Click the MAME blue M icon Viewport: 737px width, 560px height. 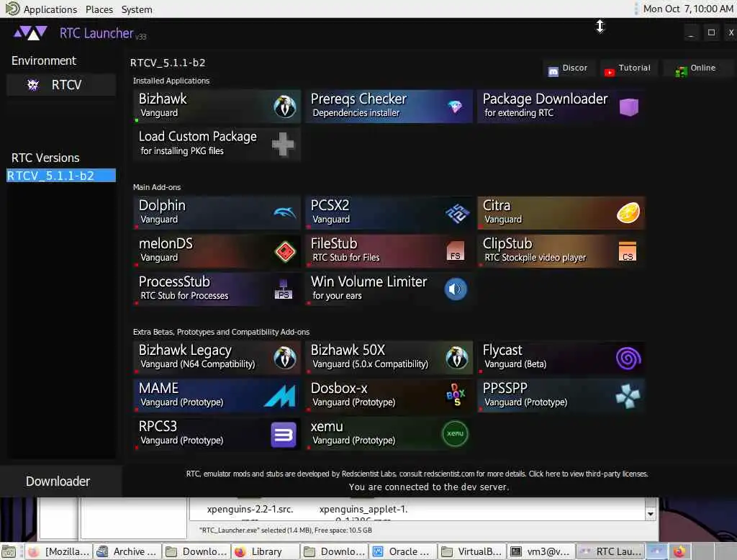(x=280, y=396)
